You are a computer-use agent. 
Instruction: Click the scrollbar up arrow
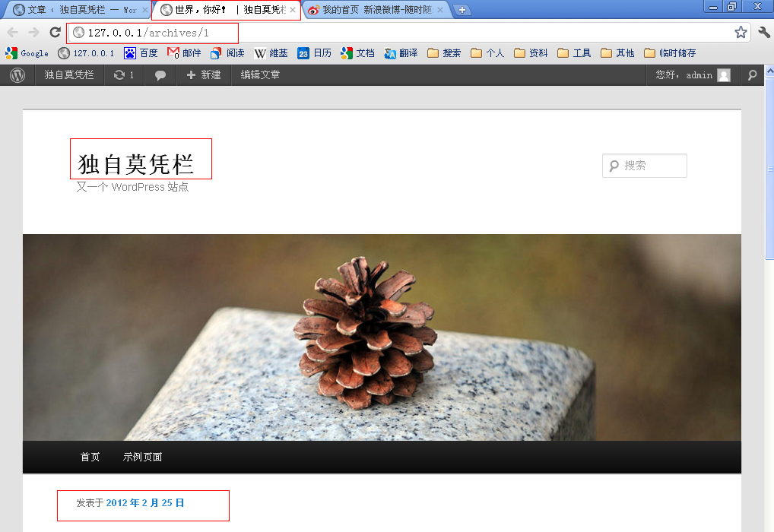[x=769, y=71]
